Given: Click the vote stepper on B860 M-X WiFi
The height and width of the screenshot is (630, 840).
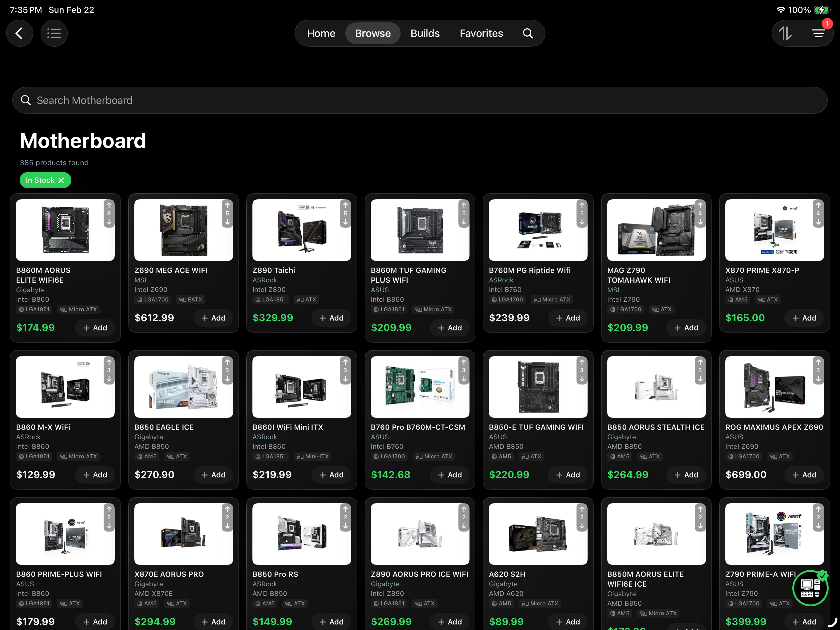Looking at the screenshot, I should click(x=109, y=370).
